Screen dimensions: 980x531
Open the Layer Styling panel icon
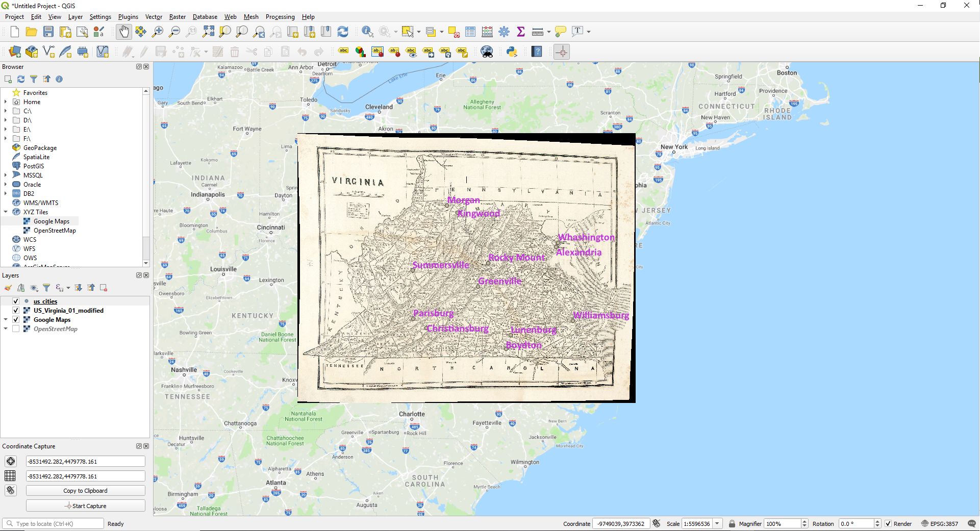pos(8,288)
